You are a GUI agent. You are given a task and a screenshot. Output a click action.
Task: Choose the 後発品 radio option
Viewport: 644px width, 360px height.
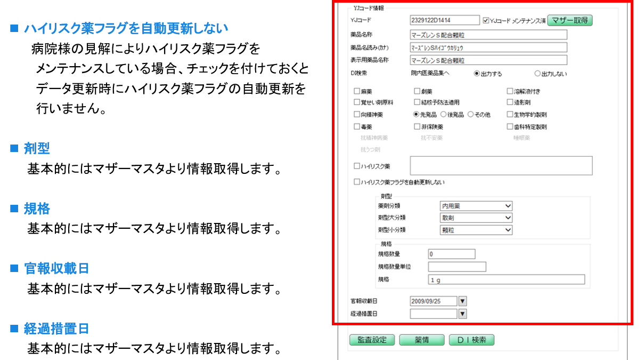pyautogui.click(x=443, y=114)
